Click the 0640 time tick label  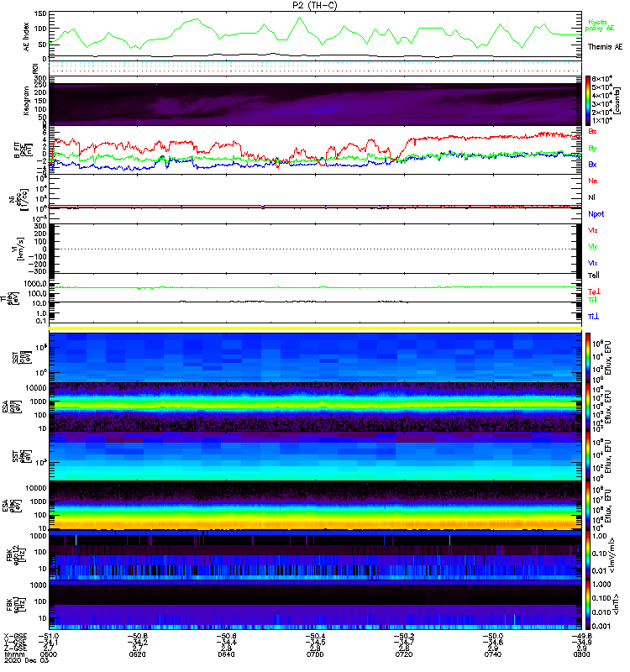(x=226, y=654)
